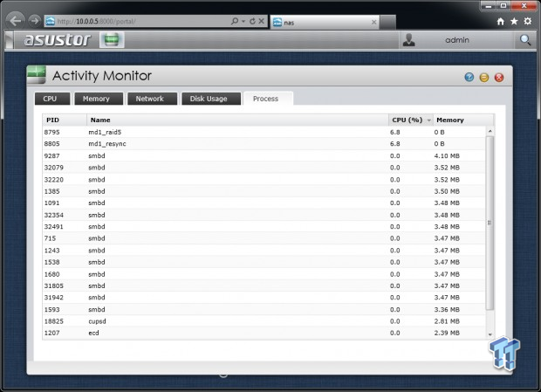The image size is (541, 392).
Task: Select the Process tab
Action: [x=269, y=99]
